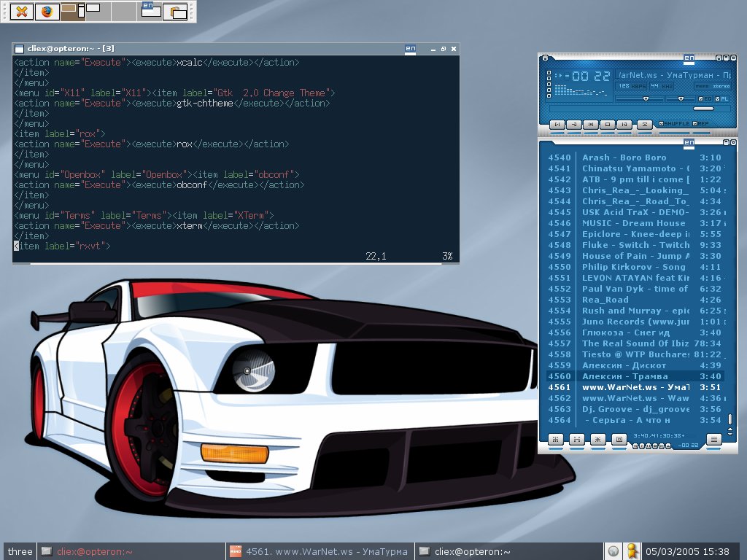747x560 pixels.
Task: Click the playlist misc options button
Action: (x=619, y=439)
